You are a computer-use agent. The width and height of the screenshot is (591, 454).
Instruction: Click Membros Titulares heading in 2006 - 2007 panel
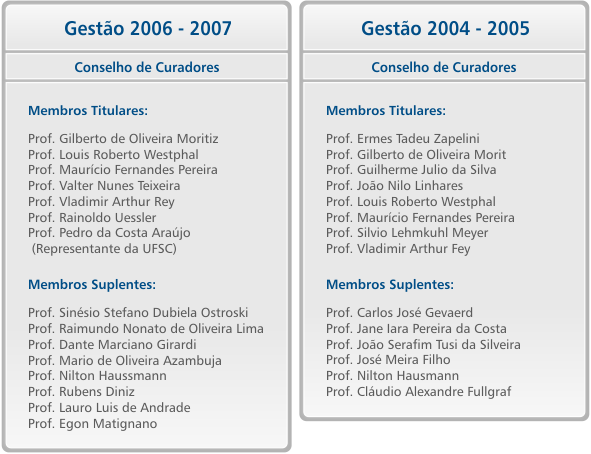[88, 110]
